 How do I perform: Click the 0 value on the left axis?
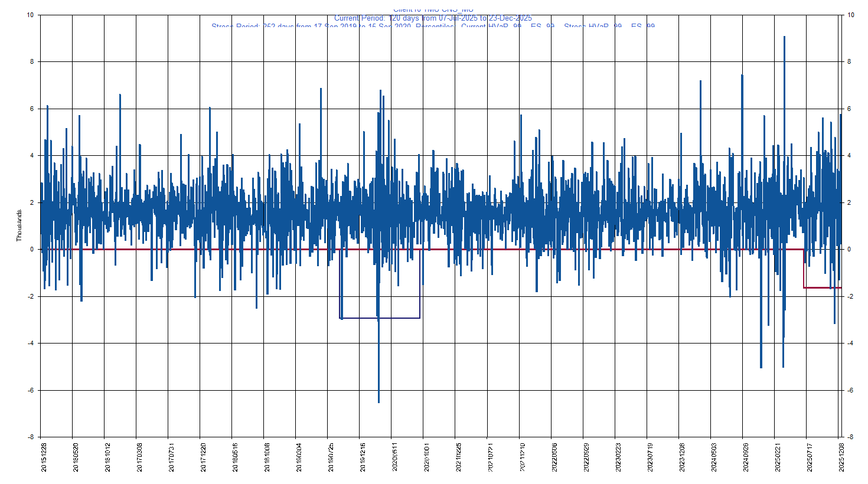(x=32, y=250)
